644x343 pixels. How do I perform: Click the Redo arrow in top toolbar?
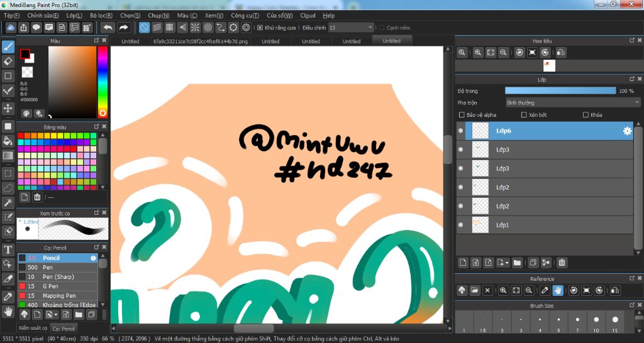pyautogui.click(x=123, y=28)
